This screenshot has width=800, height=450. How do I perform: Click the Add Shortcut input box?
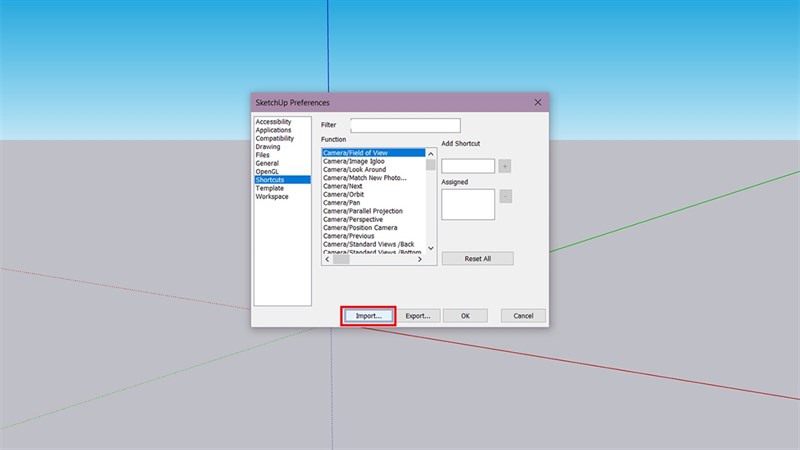pos(468,166)
